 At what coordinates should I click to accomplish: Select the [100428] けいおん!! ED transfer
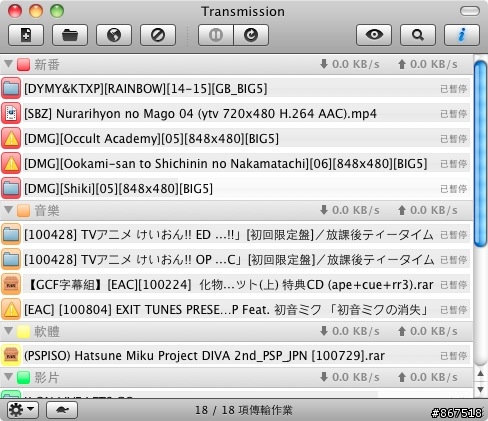coord(235,235)
